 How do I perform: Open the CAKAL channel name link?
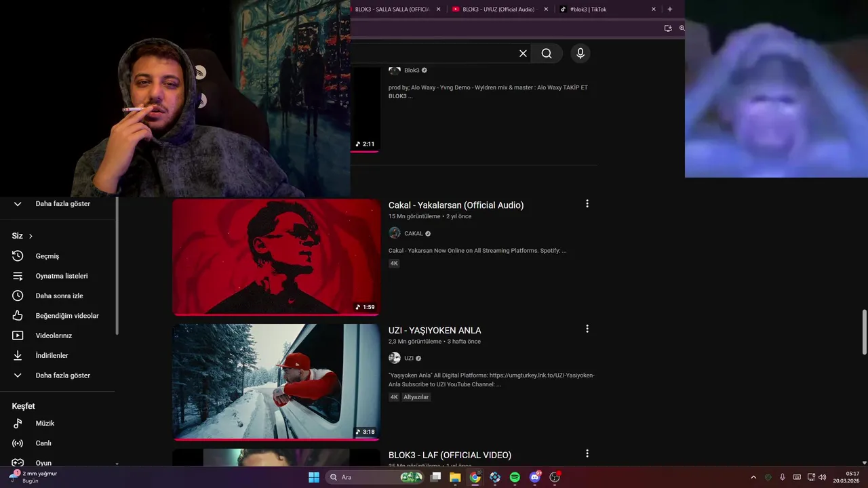click(414, 233)
